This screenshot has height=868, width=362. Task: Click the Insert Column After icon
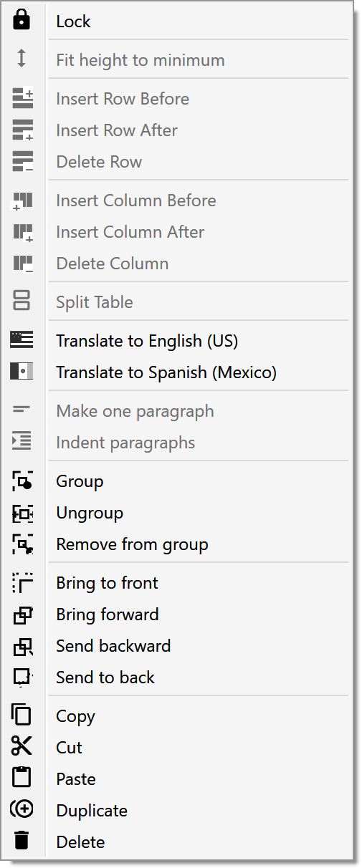point(23,232)
